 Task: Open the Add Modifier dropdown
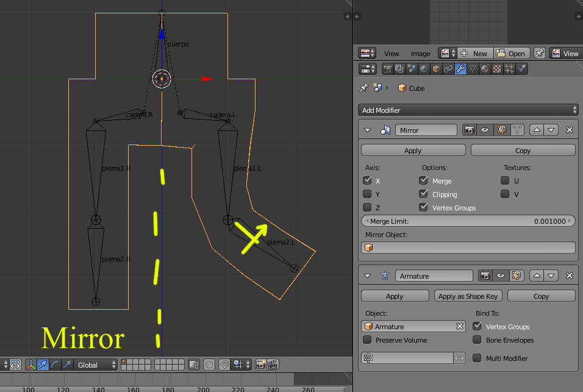[x=468, y=110]
